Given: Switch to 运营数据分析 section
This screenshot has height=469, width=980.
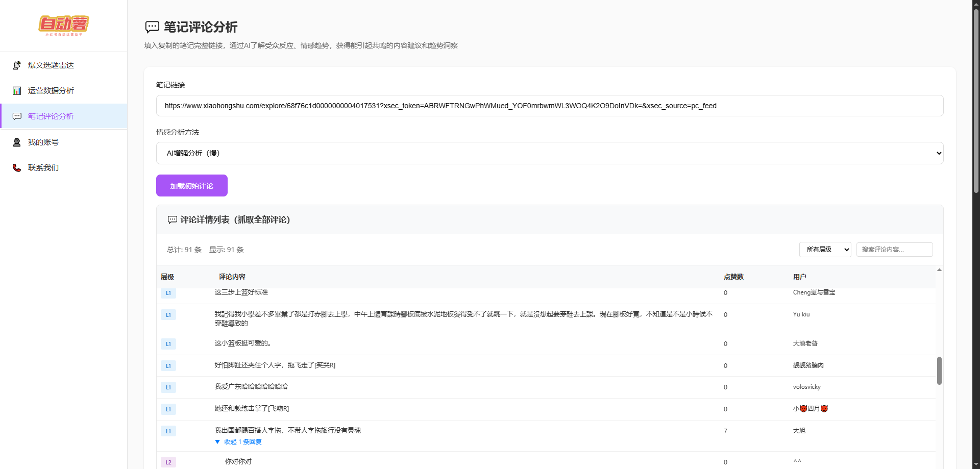Looking at the screenshot, I should point(51,90).
